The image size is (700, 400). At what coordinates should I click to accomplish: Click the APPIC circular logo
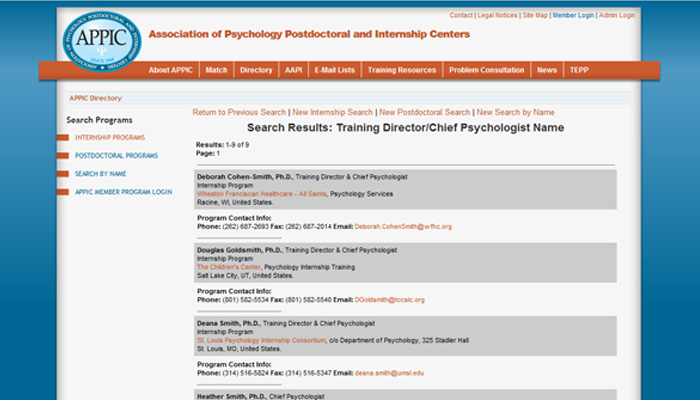click(x=102, y=41)
